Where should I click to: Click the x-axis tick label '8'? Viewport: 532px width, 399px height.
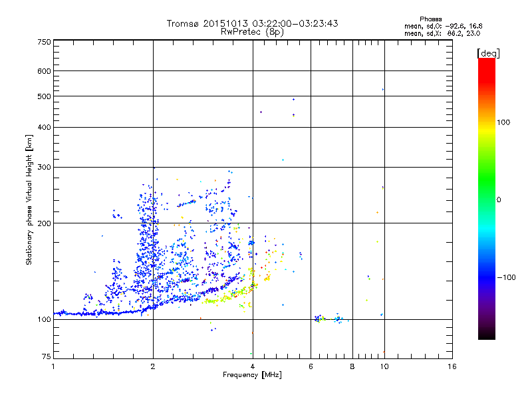352,366
